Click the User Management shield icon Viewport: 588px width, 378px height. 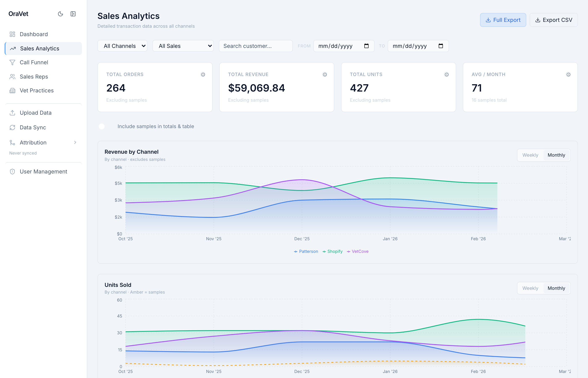pyautogui.click(x=12, y=172)
